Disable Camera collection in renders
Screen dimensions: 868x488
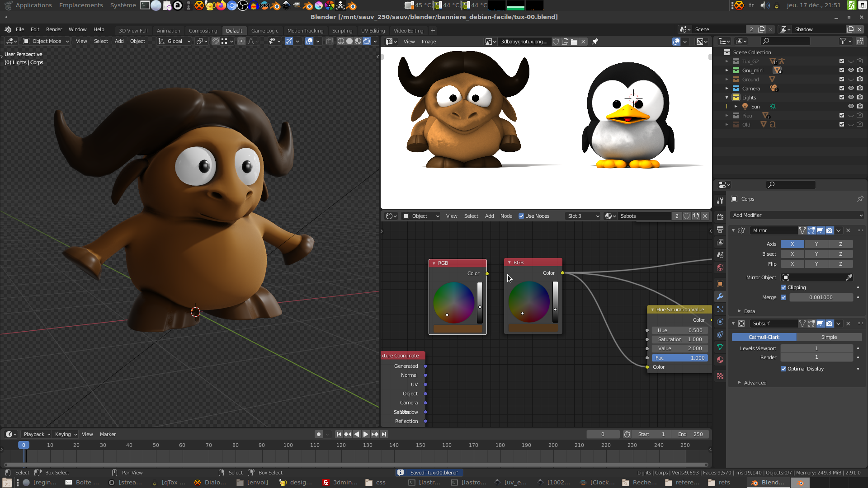(x=860, y=88)
